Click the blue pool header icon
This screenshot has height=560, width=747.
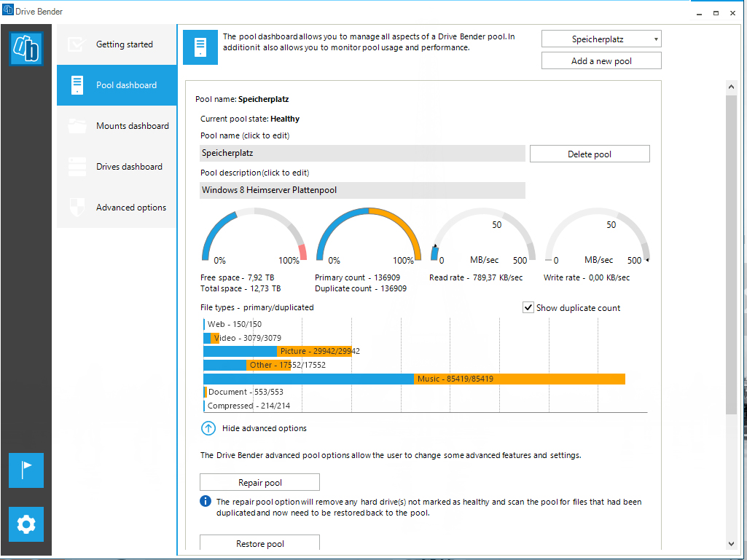[x=200, y=47]
